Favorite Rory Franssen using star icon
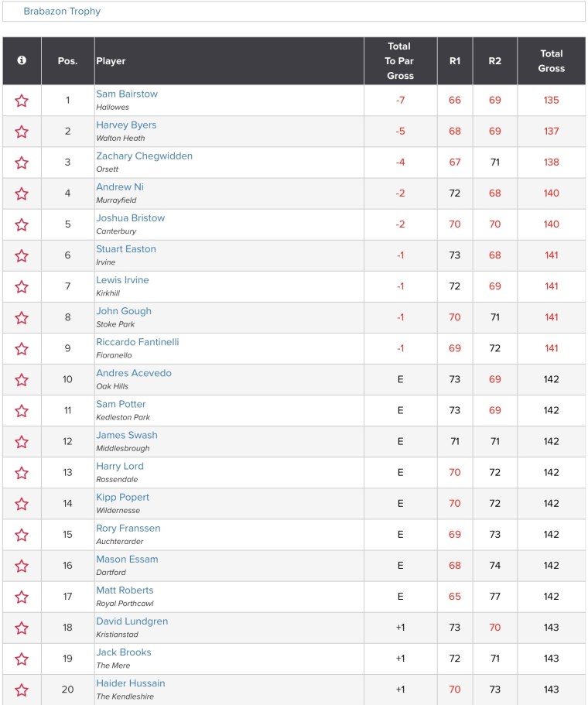 tap(22, 535)
